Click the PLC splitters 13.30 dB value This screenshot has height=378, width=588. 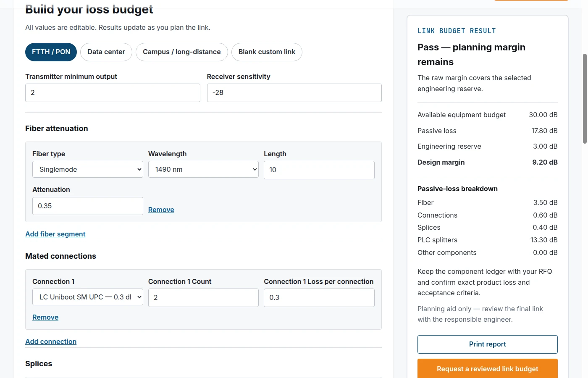click(544, 240)
